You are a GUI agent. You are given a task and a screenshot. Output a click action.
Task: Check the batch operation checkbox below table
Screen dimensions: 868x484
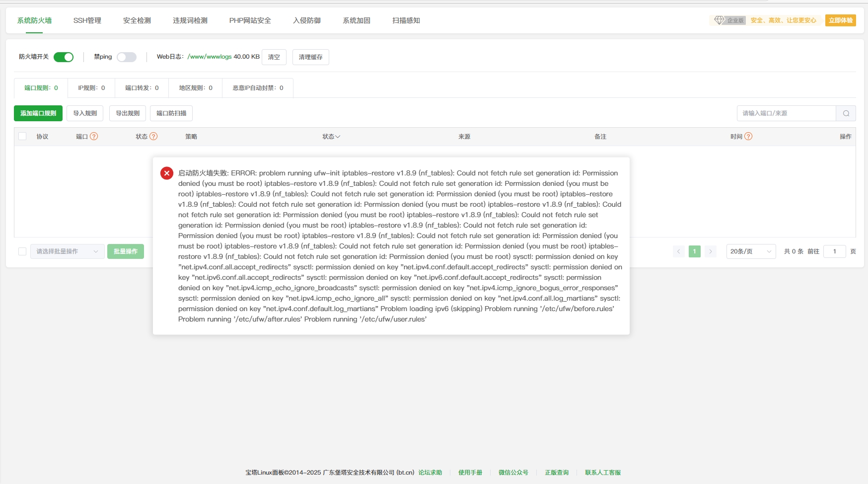point(22,251)
